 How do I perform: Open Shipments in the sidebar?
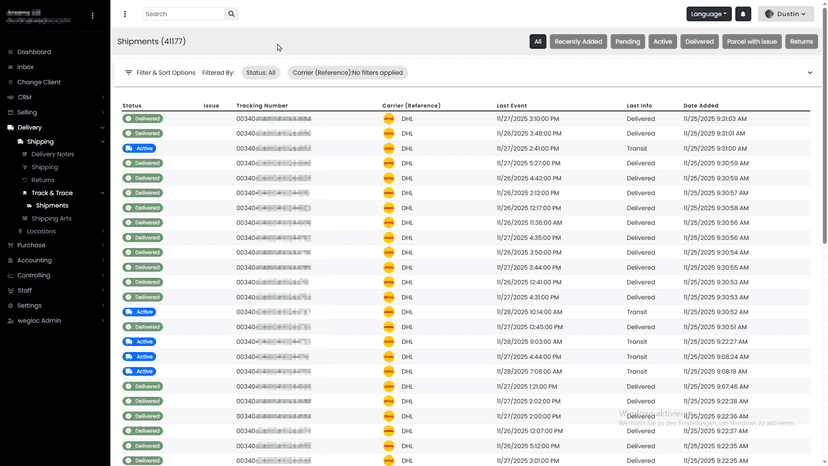click(52, 206)
